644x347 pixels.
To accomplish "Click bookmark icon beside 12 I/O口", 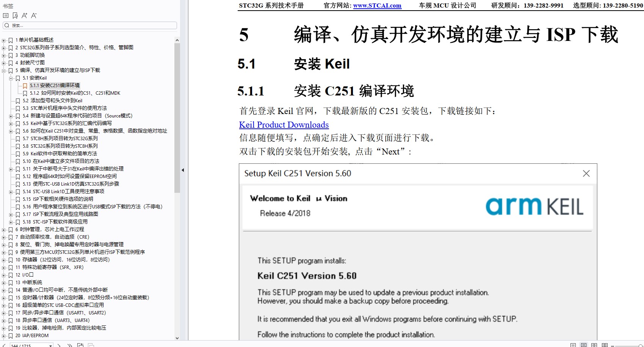I will (x=11, y=275).
